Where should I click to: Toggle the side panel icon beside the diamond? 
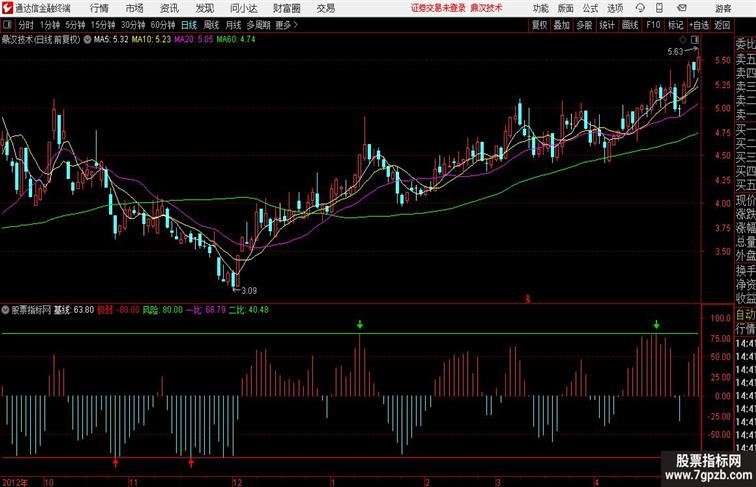pos(695,39)
